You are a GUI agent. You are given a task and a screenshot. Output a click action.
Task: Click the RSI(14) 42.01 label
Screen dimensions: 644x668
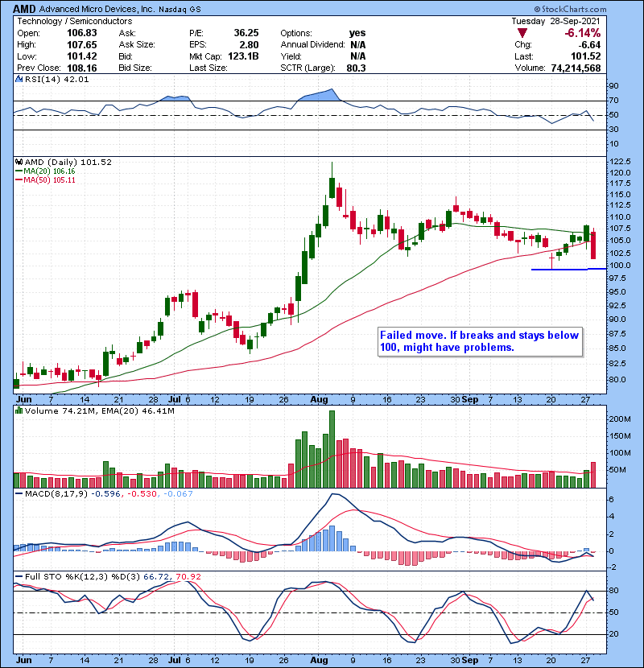coord(56,79)
